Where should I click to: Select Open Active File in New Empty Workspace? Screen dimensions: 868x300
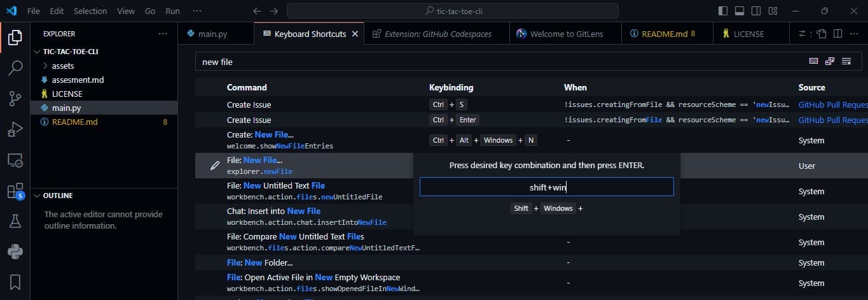point(532,283)
